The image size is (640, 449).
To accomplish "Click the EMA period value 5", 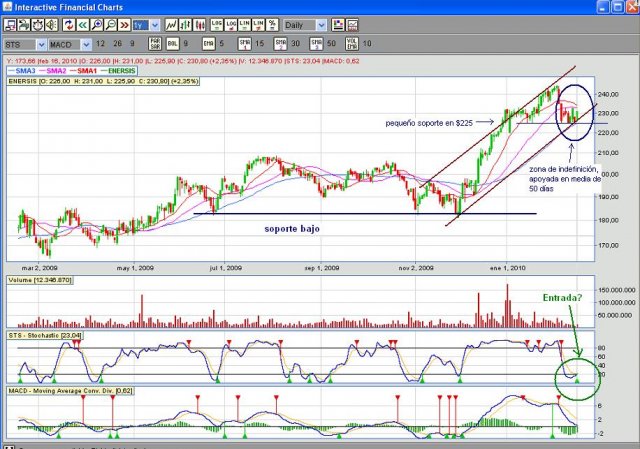I will pos(222,44).
